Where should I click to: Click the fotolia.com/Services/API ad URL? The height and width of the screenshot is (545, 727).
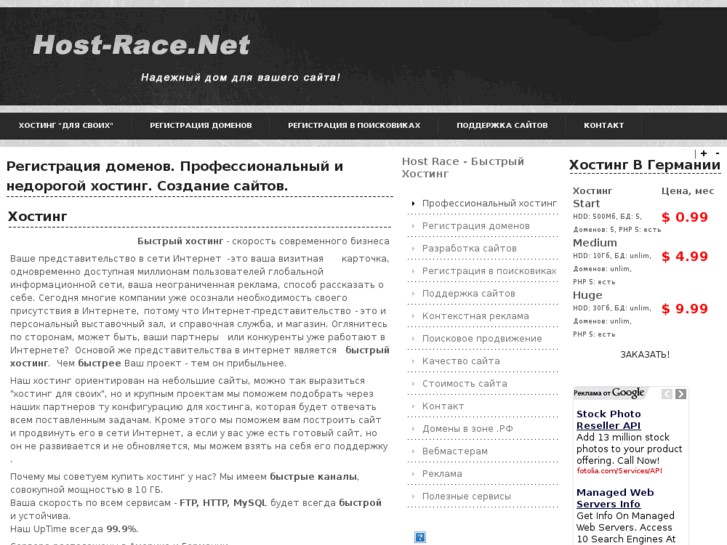pos(619,471)
